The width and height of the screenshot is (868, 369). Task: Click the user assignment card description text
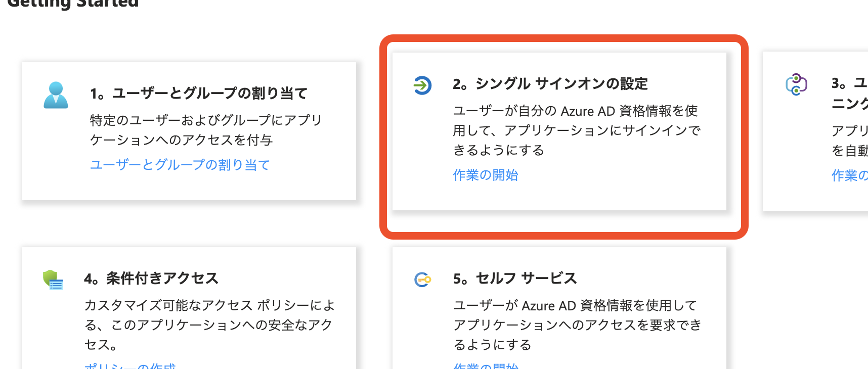click(x=205, y=130)
